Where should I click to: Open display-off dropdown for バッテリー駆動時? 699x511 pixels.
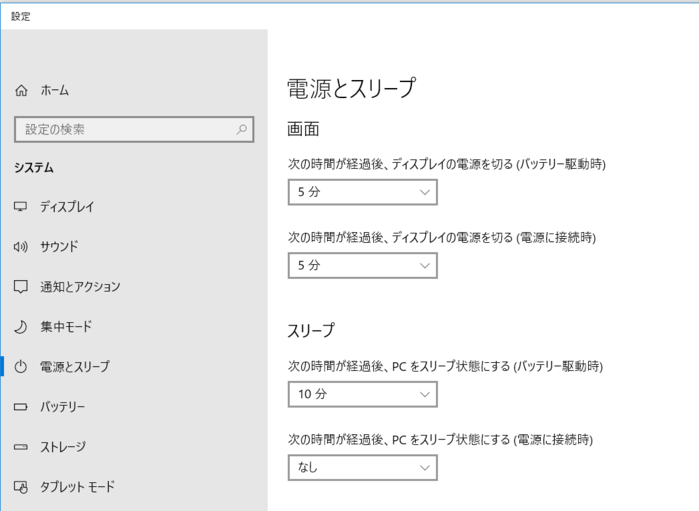click(362, 192)
